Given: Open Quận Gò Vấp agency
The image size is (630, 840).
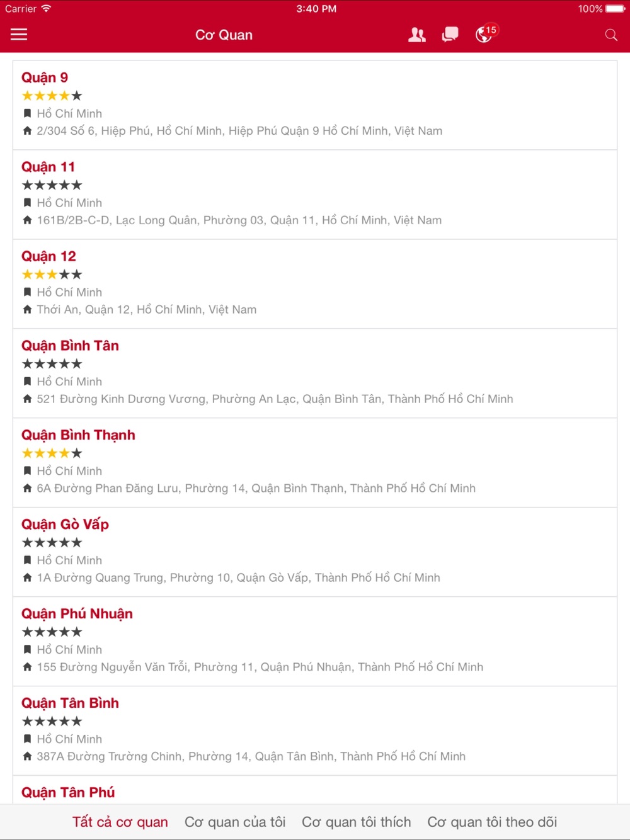Looking at the screenshot, I should (x=315, y=552).
